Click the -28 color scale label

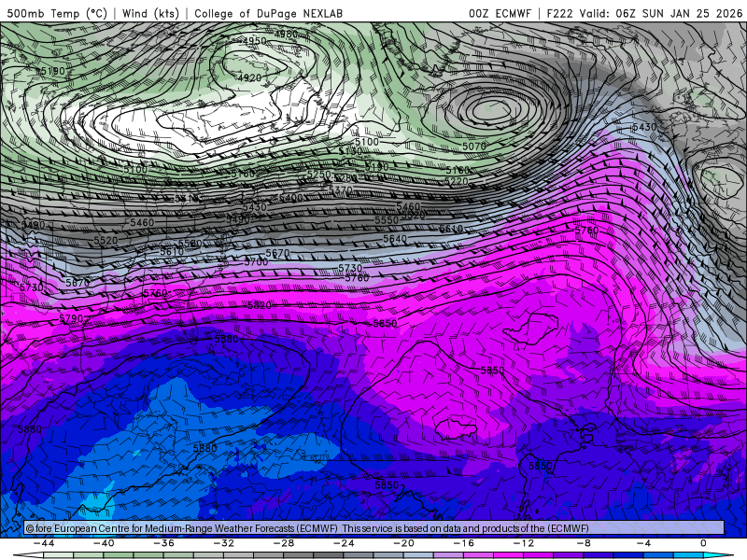coord(284,543)
